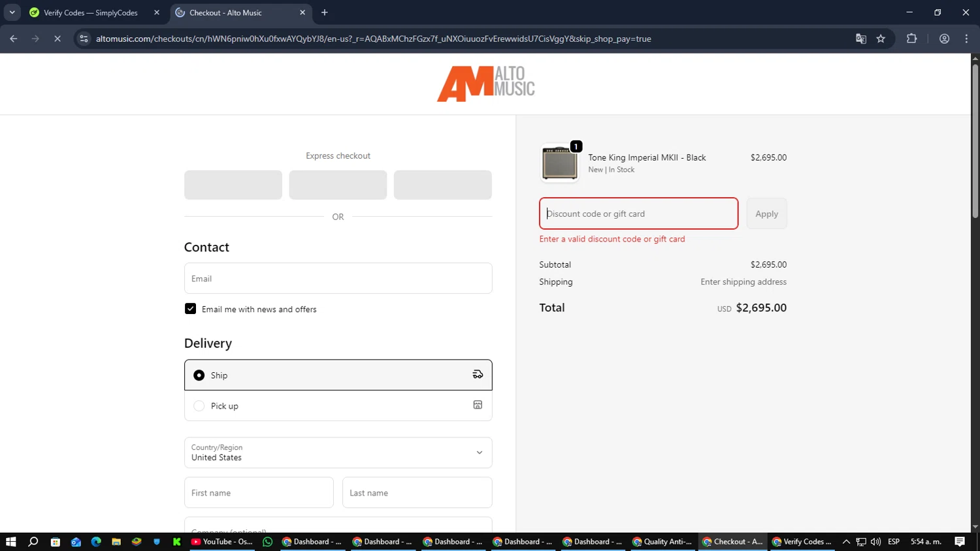This screenshot has height=551, width=980.
Task: Stop loading the page
Action: pyautogui.click(x=57, y=39)
